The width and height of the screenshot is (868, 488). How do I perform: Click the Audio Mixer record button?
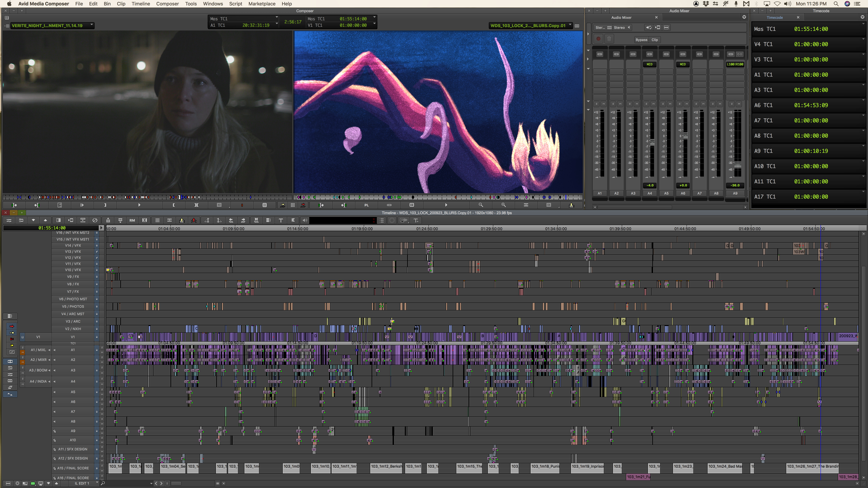598,39
